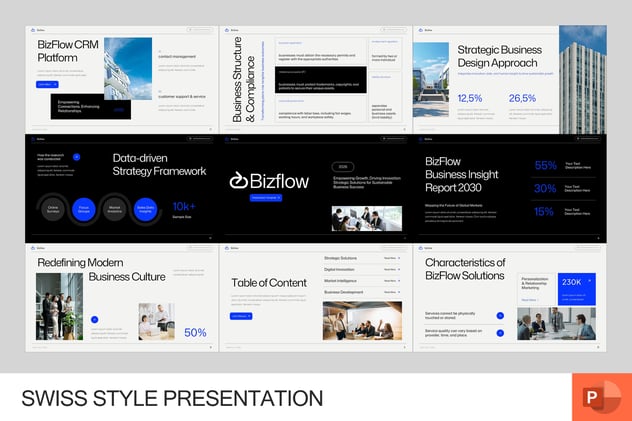This screenshot has height=421, width=632.
Task: Click the PowerPoint logo icon
Action: pos(602,397)
